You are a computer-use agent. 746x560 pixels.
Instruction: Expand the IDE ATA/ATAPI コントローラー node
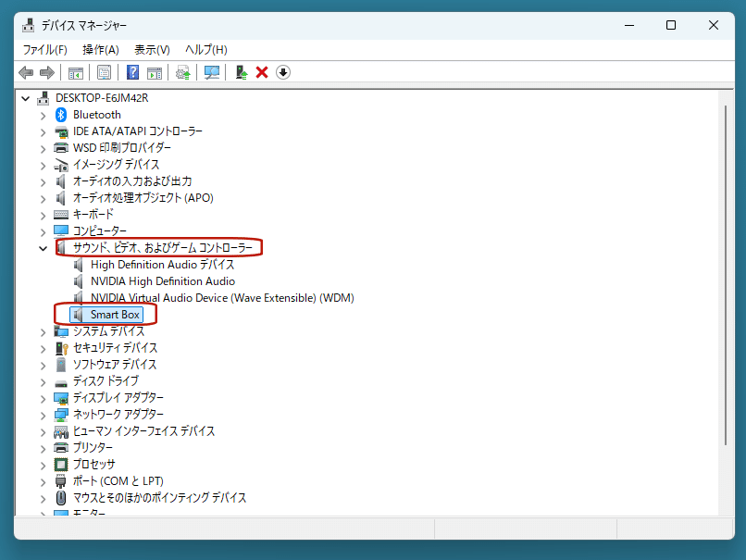tap(43, 131)
